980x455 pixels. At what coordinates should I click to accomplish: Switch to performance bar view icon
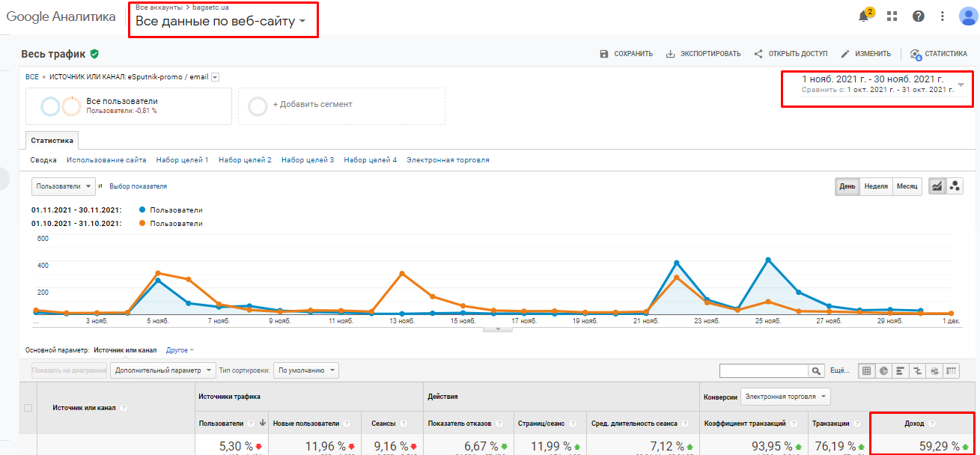[x=901, y=370]
